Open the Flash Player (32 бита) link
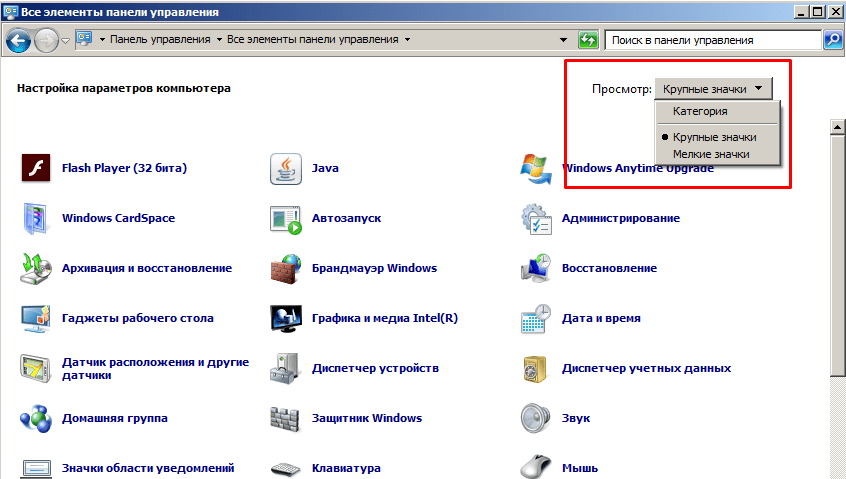Viewport: 846px width, 479px height. tap(124, 168)
